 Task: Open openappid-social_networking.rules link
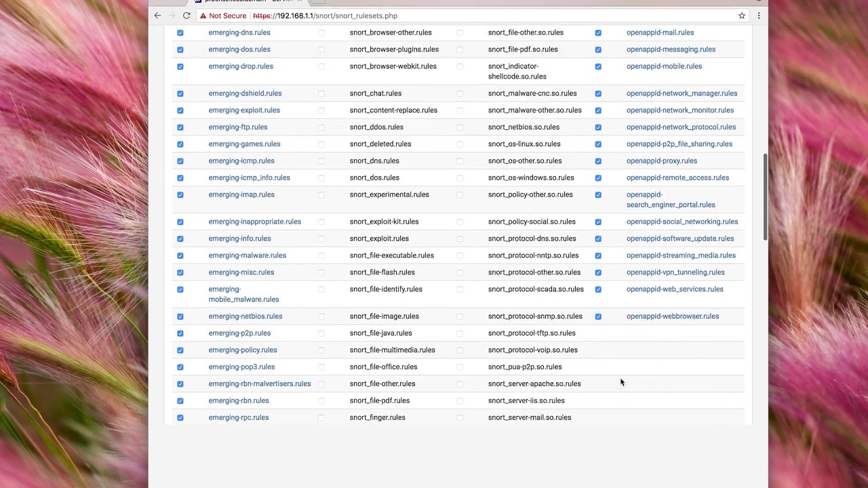682,222
